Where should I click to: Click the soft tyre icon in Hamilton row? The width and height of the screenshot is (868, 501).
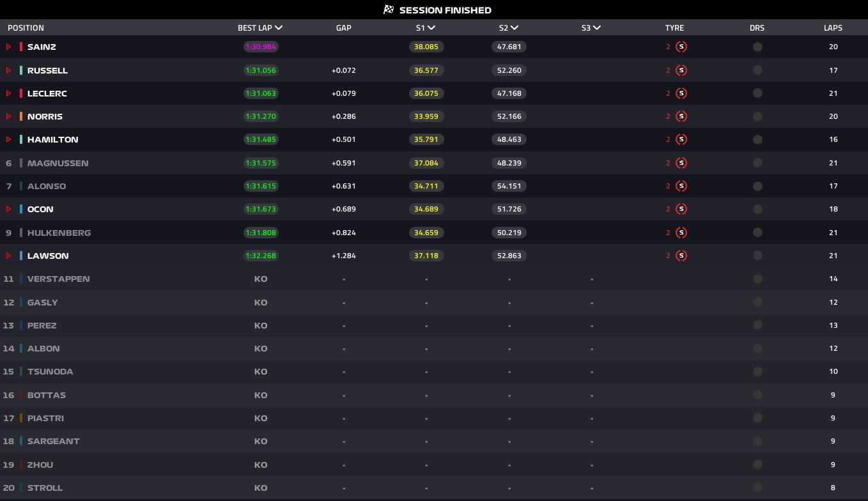click(681, 139)
